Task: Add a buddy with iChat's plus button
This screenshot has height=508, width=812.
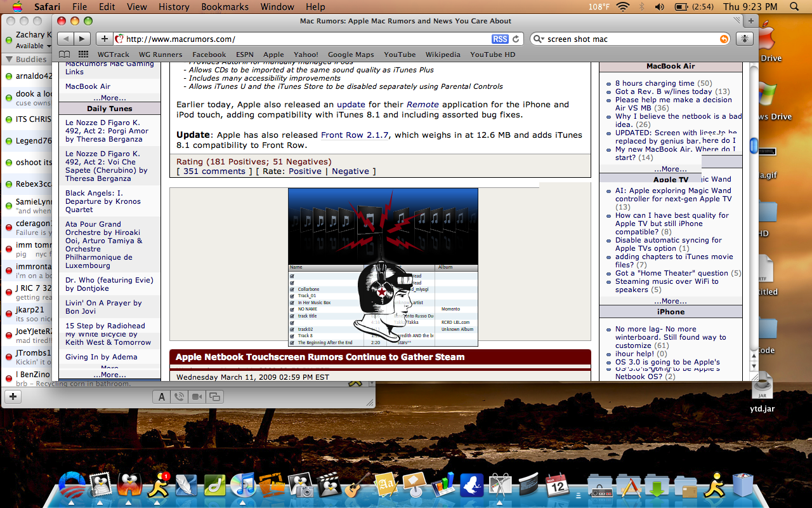Action: [13, 397]
